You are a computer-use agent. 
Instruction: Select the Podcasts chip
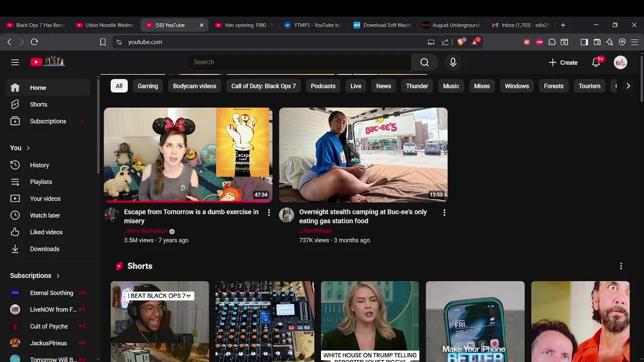click(x=323, y=86)
